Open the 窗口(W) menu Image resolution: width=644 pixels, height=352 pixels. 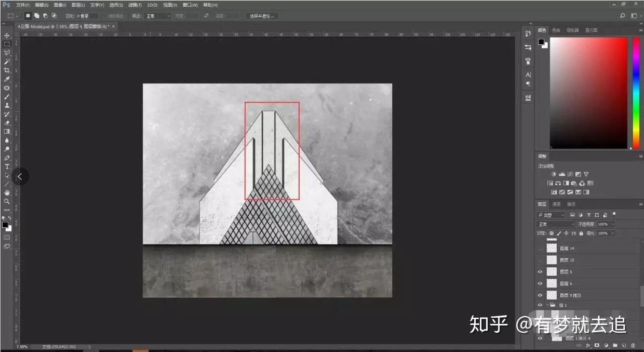[x=190, y=5]
